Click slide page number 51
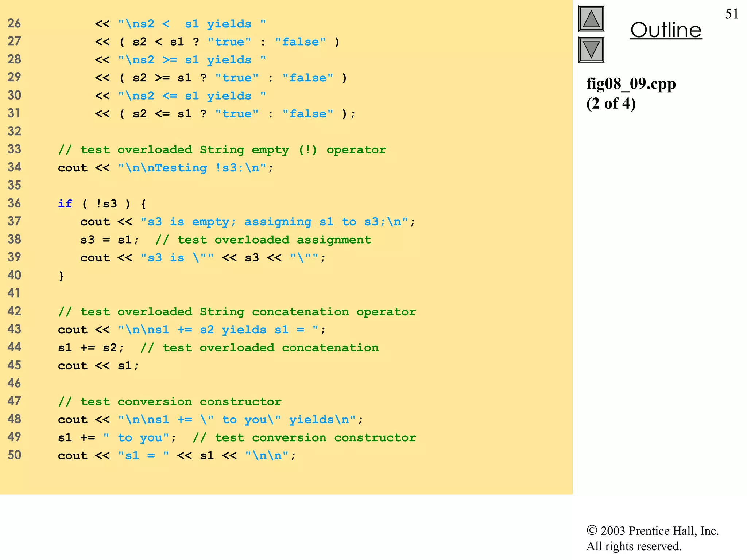 click(x=731, y=14)
